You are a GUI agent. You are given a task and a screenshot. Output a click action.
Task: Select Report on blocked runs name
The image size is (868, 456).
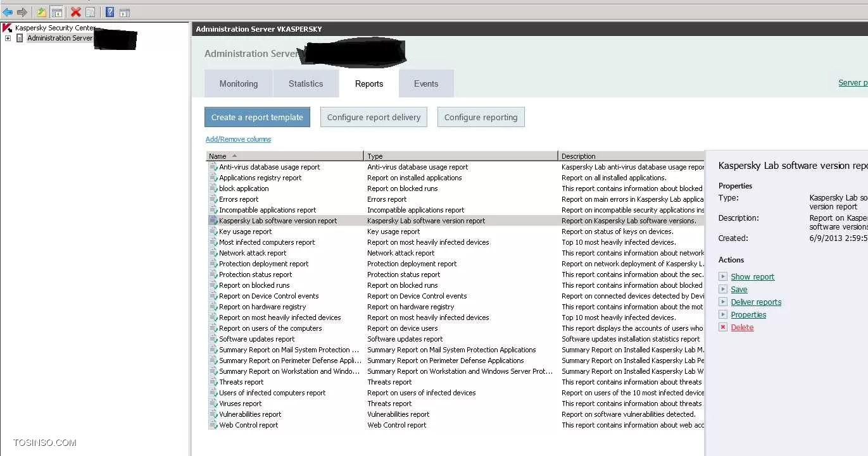255,285
